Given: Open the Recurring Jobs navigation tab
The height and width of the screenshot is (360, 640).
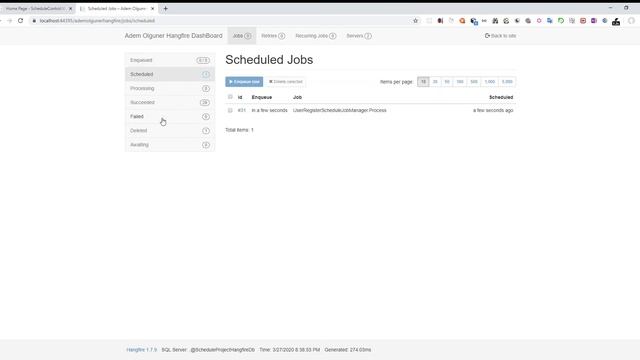Looking at the screenshot, I should (x=316, y=36).
